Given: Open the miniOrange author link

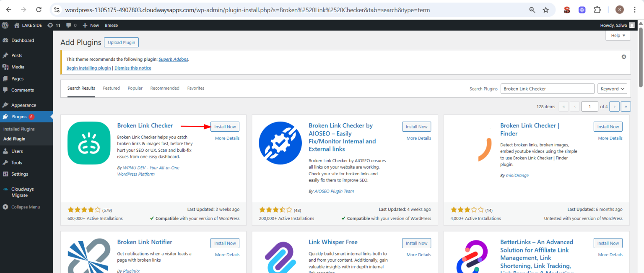Looking at the screenshot, I should coord(517,175).
